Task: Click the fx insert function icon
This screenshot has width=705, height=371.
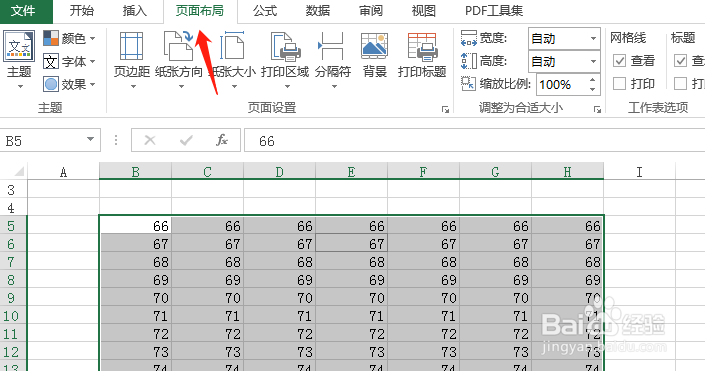Action: 222,141
